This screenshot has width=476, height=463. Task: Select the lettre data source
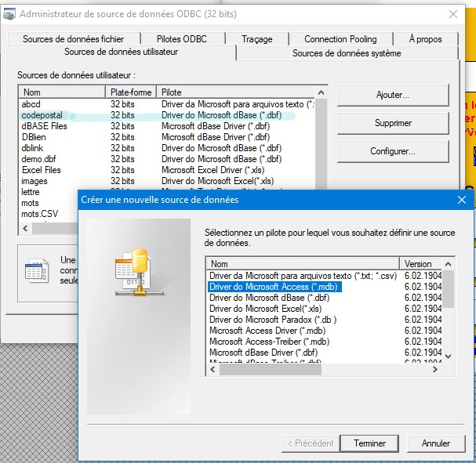(x=31, y=192)
